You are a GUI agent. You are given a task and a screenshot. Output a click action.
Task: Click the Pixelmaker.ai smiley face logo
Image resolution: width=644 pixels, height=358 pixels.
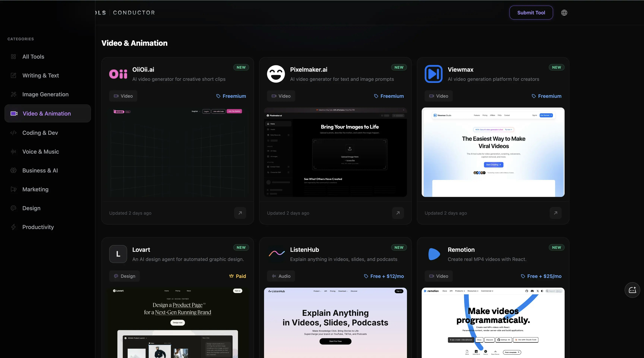coord(276,74)
